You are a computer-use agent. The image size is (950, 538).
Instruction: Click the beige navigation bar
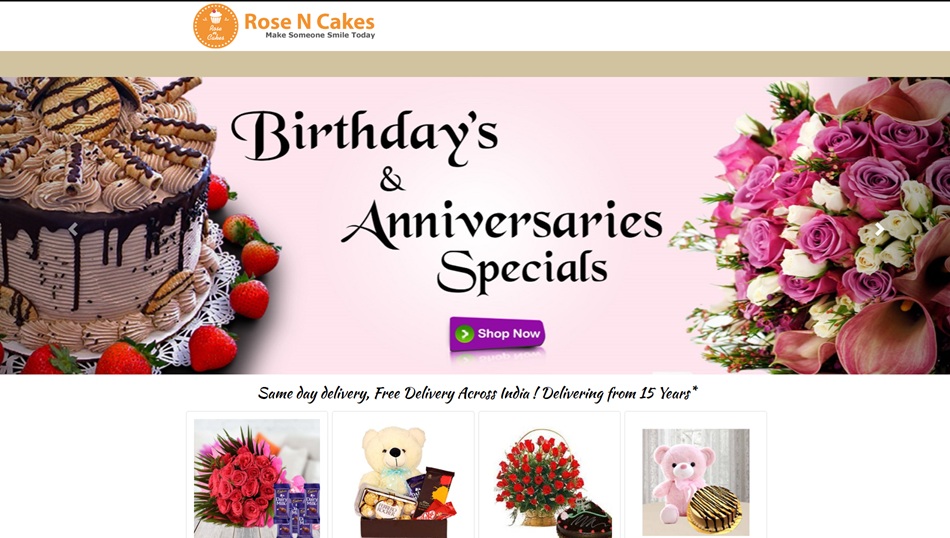[x=475, y=64]
